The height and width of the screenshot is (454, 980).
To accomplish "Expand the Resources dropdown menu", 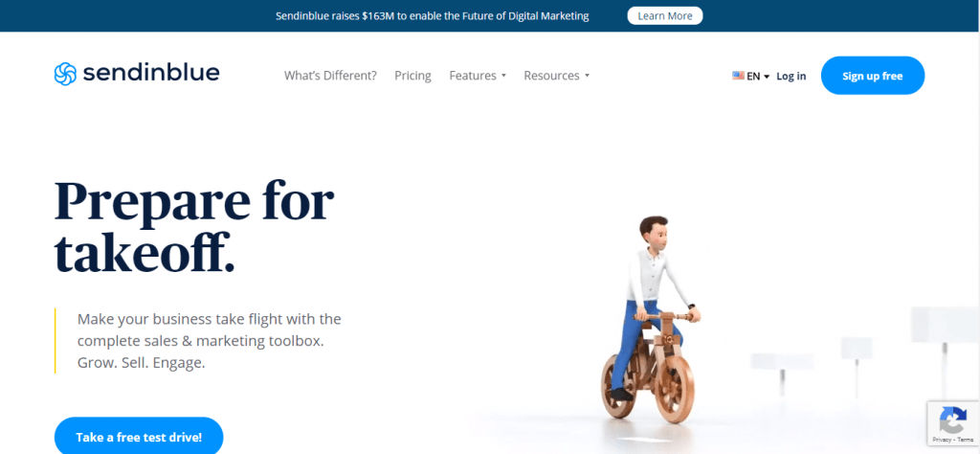I will pos(556,76).
